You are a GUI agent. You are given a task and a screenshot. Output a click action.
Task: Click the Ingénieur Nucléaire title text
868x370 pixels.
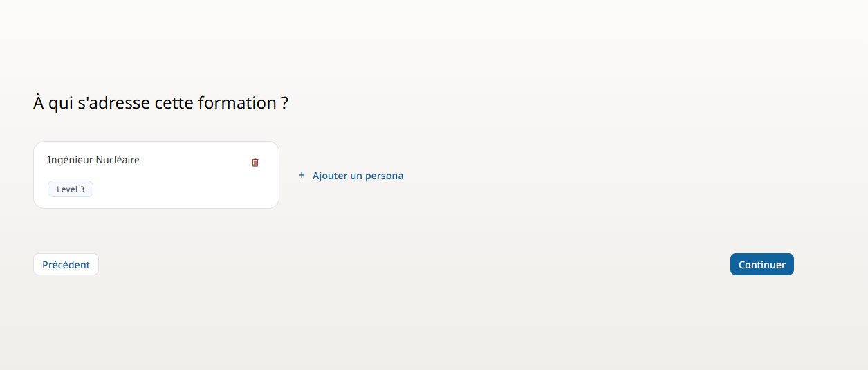pyautogui.click(x=93, y=160)
